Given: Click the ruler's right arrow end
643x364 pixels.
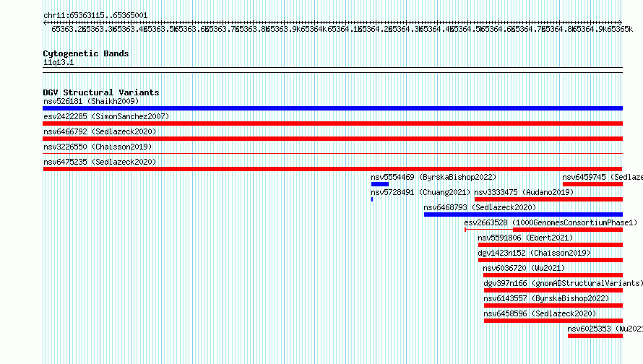Looking at the screenshot, I should 621,22.
